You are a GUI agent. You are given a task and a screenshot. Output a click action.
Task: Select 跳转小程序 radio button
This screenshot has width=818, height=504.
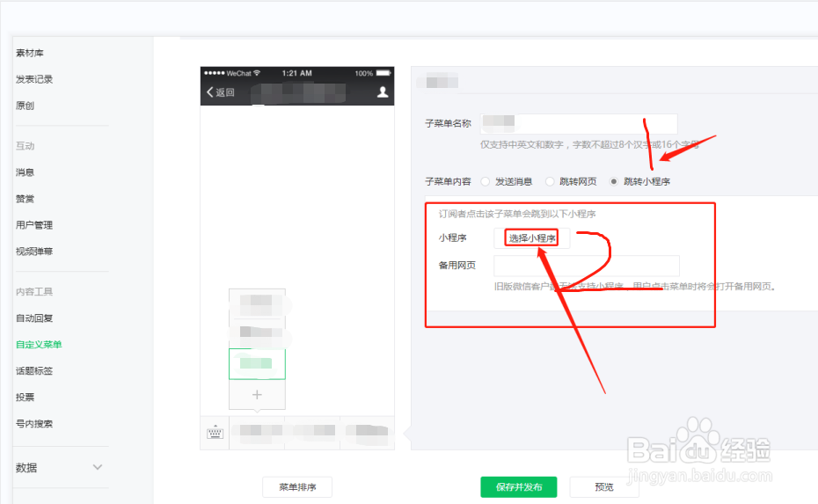(x=614, y=181)
